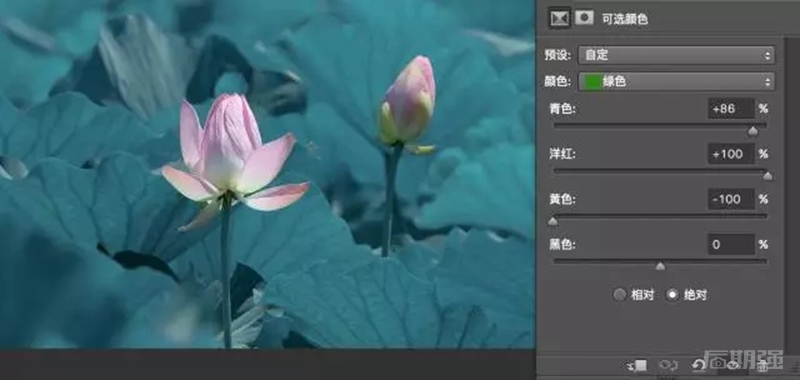
Task: Click the view previous state icon
Action: (x=668, y=365)
